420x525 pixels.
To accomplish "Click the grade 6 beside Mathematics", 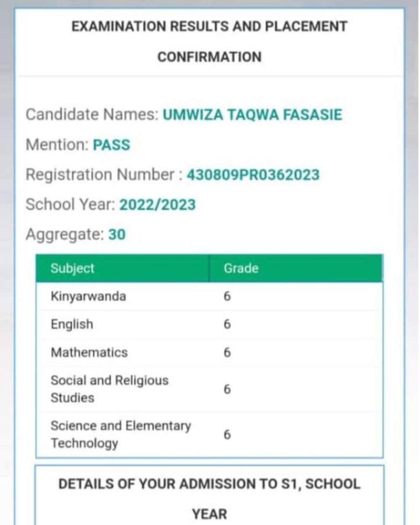I will click(227, 352).
